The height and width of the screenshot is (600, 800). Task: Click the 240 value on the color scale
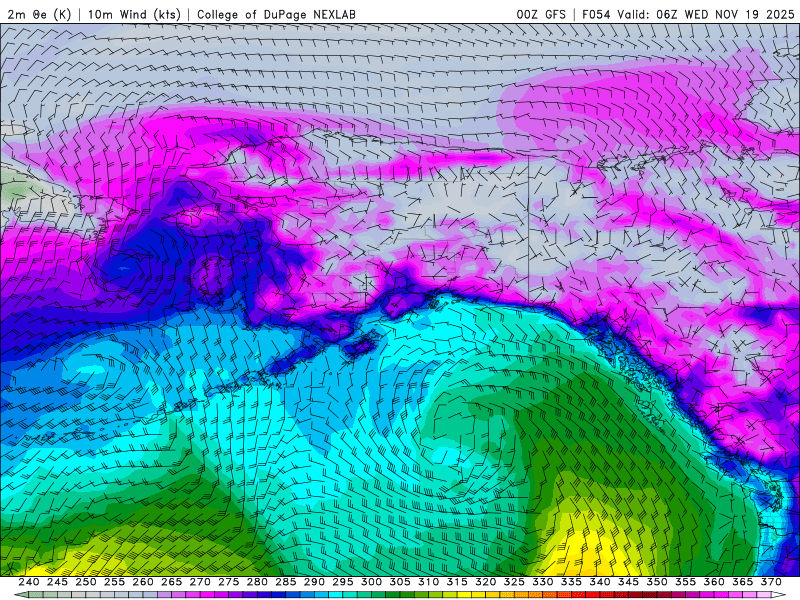pos(29,582)
